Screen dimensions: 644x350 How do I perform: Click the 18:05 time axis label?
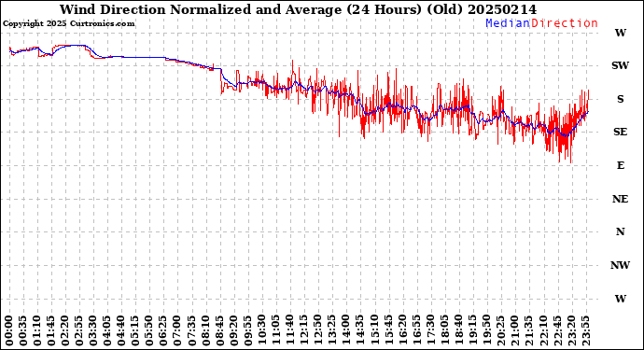click(x=444, y=331)
